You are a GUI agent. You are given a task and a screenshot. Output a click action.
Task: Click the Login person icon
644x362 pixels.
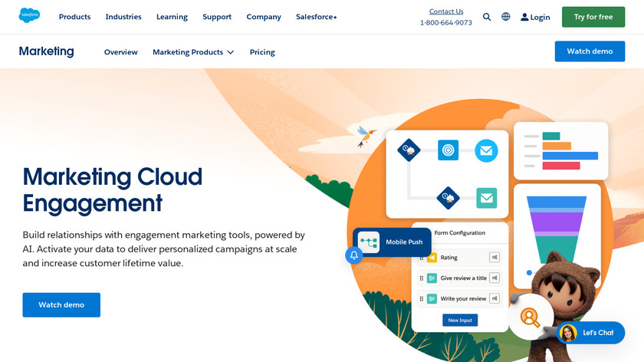pos(524,17)
